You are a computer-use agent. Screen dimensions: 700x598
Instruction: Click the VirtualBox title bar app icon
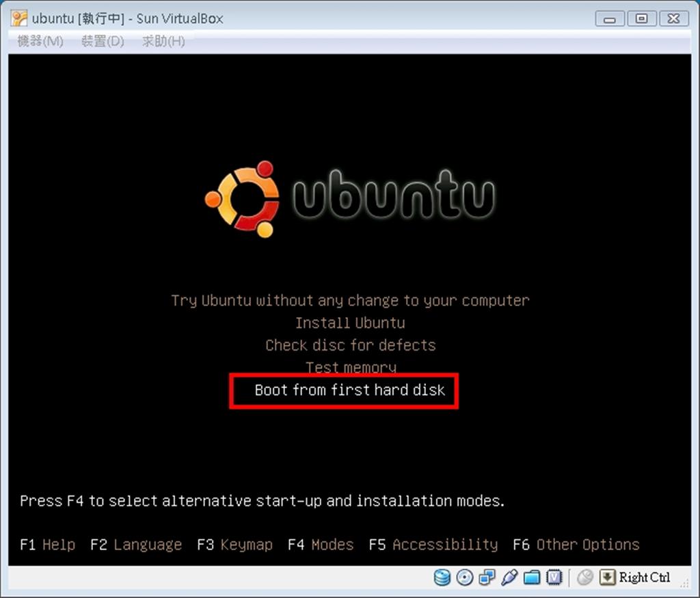(x=19, y=18)
